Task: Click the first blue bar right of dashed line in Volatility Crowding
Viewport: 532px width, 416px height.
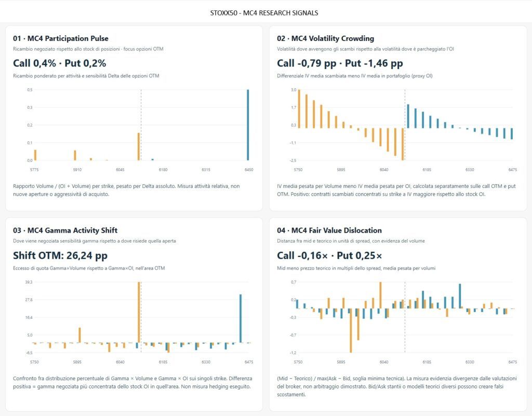Action: click(x=408, y=116)
